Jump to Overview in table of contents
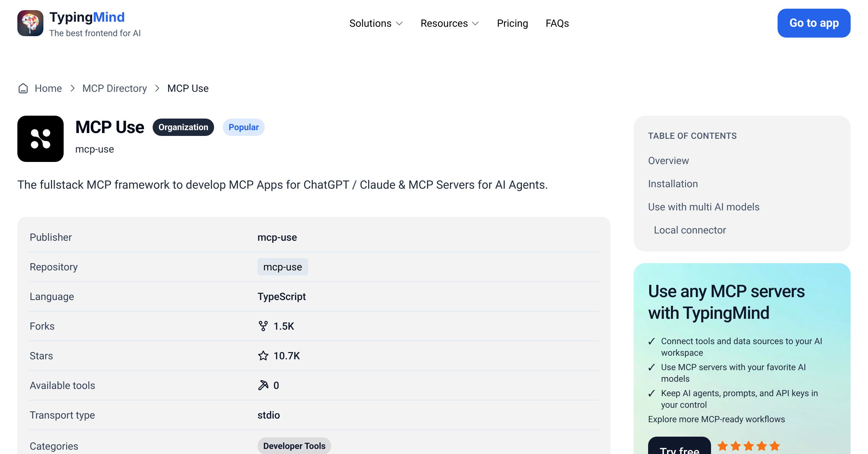 (668, 160)
